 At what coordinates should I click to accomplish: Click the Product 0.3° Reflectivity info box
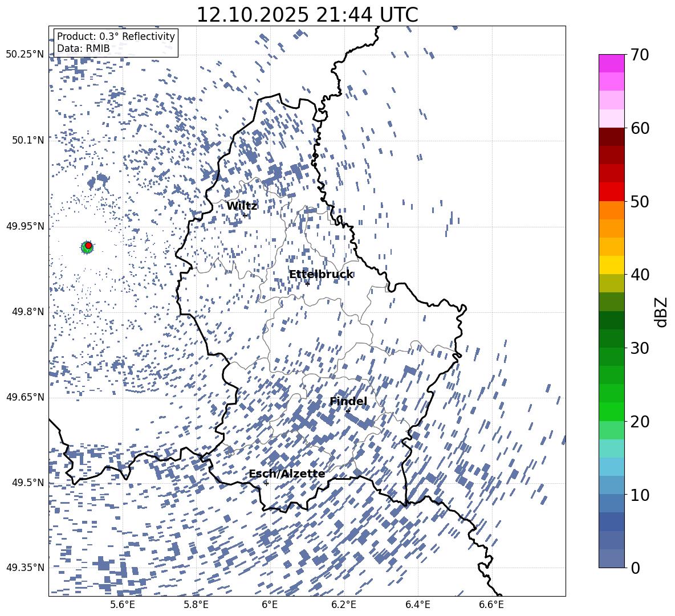(x=116, y=43)
